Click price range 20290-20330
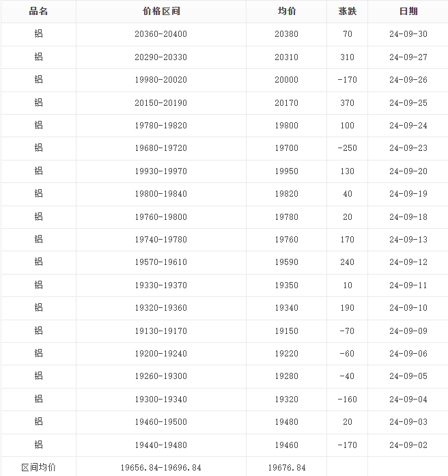The height and width of the screenshot is (476, 448). tap(160, 57)
